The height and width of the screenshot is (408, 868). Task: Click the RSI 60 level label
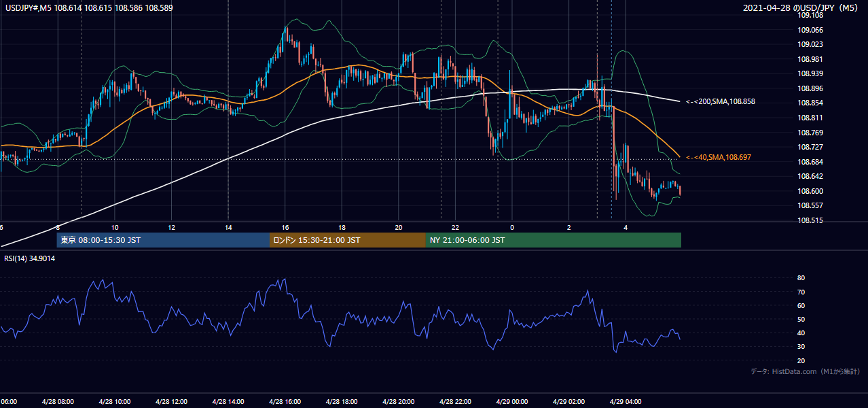click(x=801, y=305)
